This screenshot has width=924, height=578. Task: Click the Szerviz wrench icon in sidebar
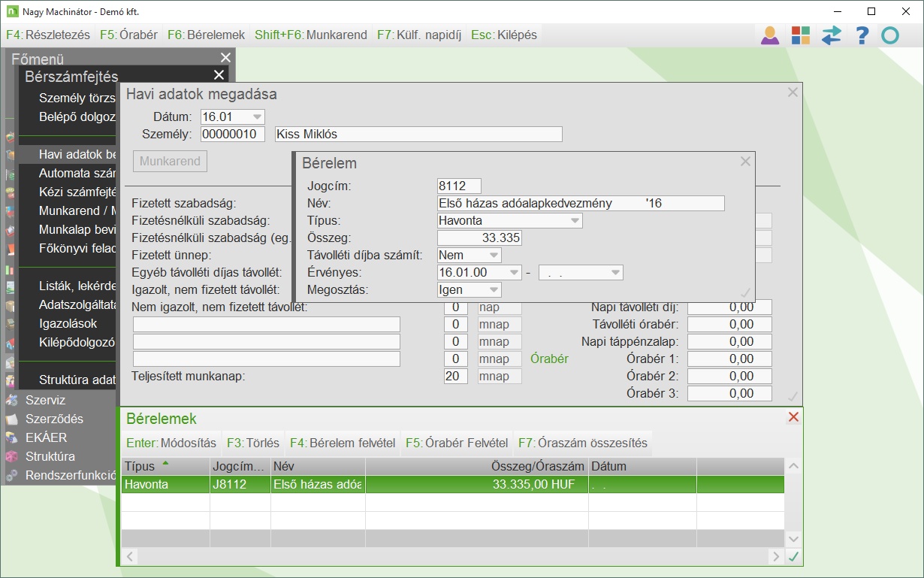pos(11,401)
